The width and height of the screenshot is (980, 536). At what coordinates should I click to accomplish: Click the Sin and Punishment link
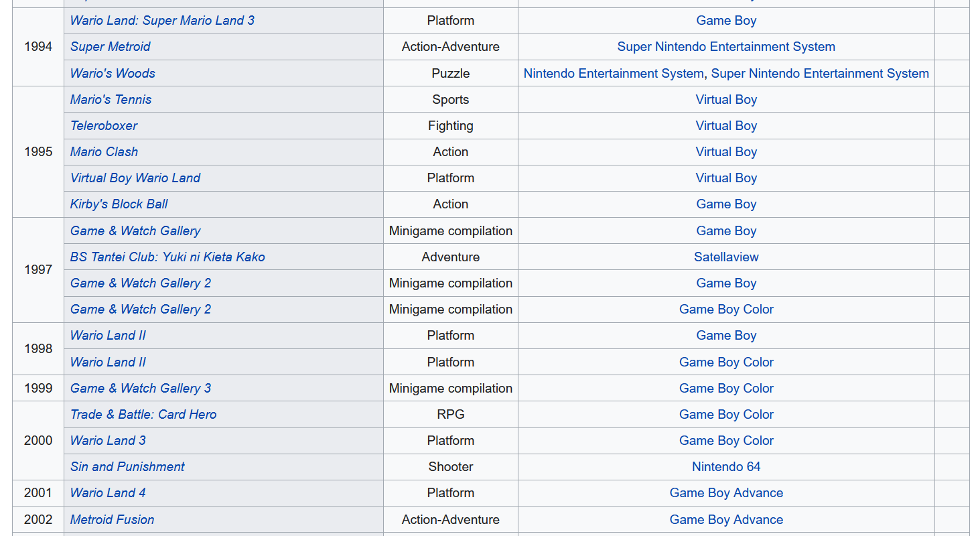pyautogui.click(x=127, y=467)
